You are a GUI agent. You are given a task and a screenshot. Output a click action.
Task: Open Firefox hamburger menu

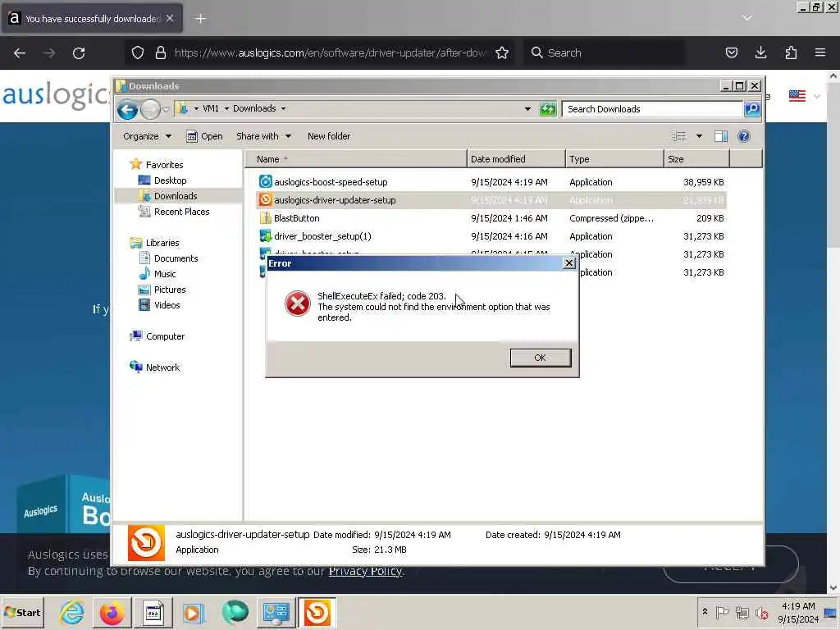coord(820,52)
